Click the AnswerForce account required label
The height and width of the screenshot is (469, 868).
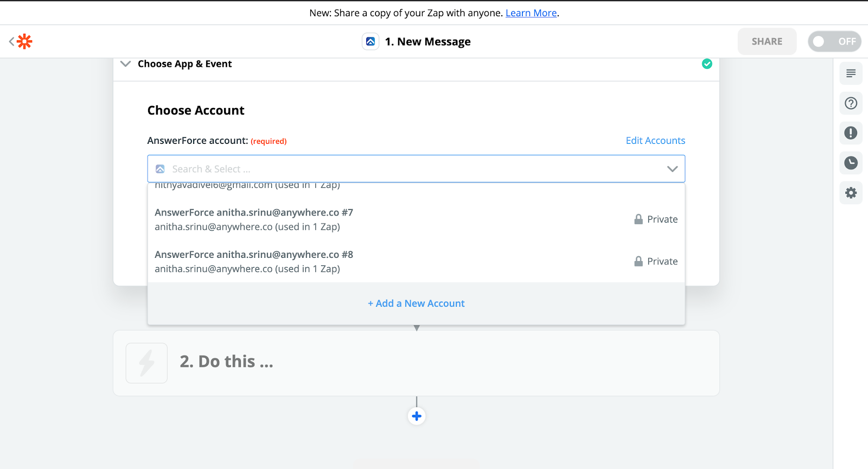pyautogui.click(x=217, y=141)
